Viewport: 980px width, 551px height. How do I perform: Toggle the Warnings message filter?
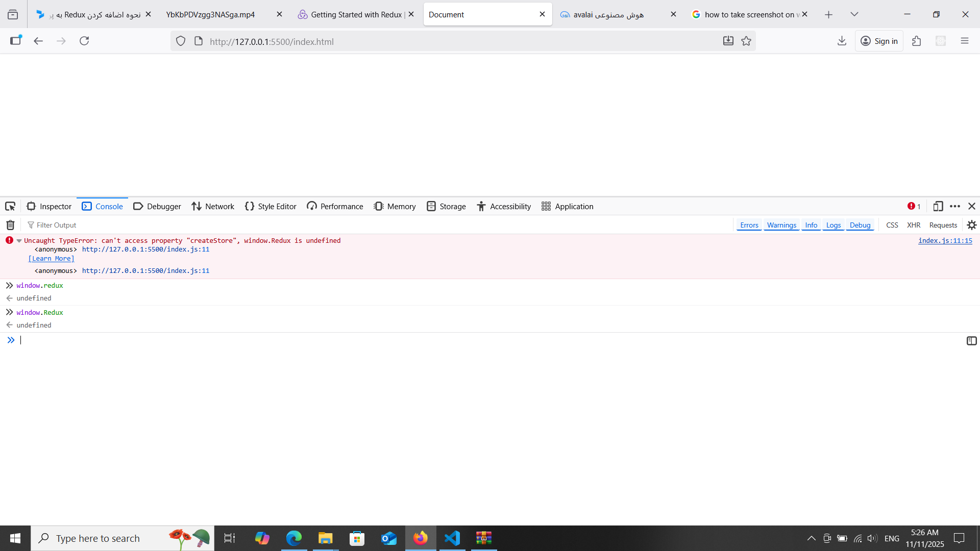tap(781, 224)
